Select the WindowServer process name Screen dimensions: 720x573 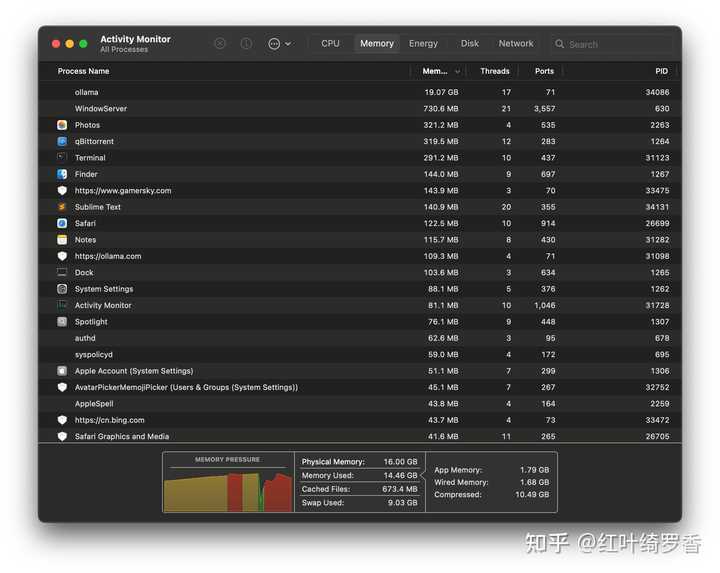coord(101,109)
